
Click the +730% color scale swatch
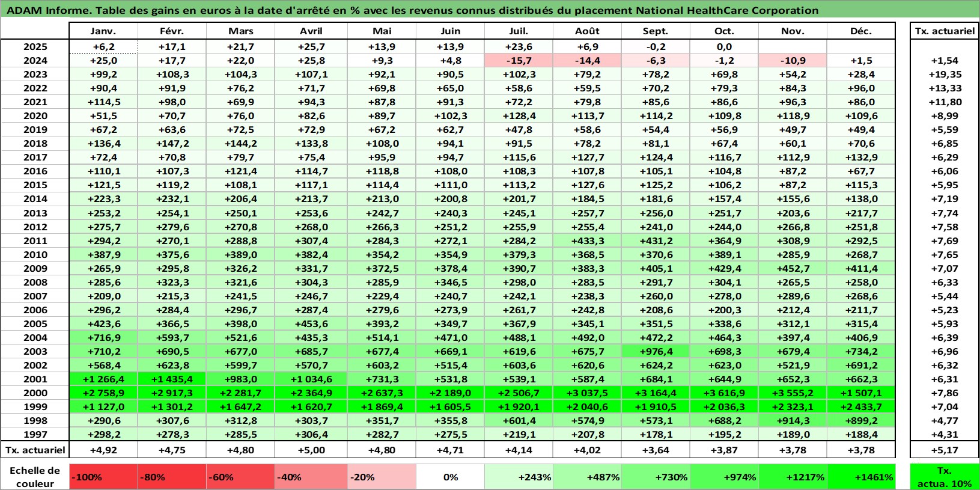[656, 477]
